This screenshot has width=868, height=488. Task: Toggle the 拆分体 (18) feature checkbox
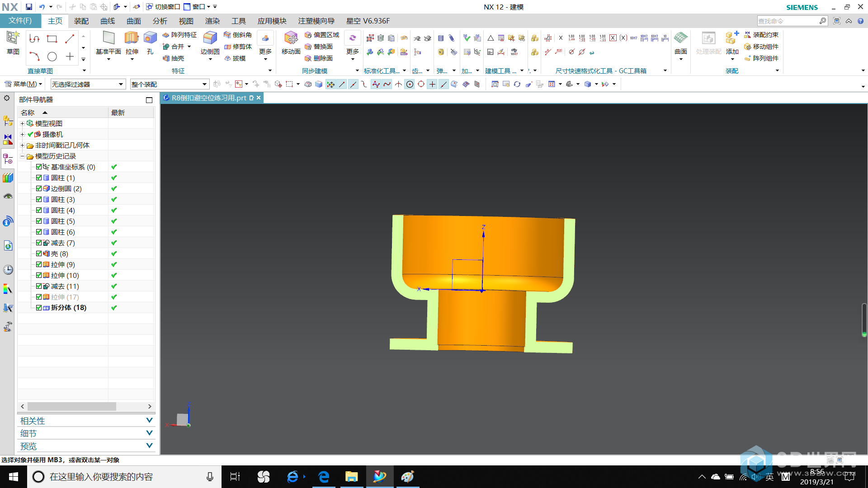39,308
